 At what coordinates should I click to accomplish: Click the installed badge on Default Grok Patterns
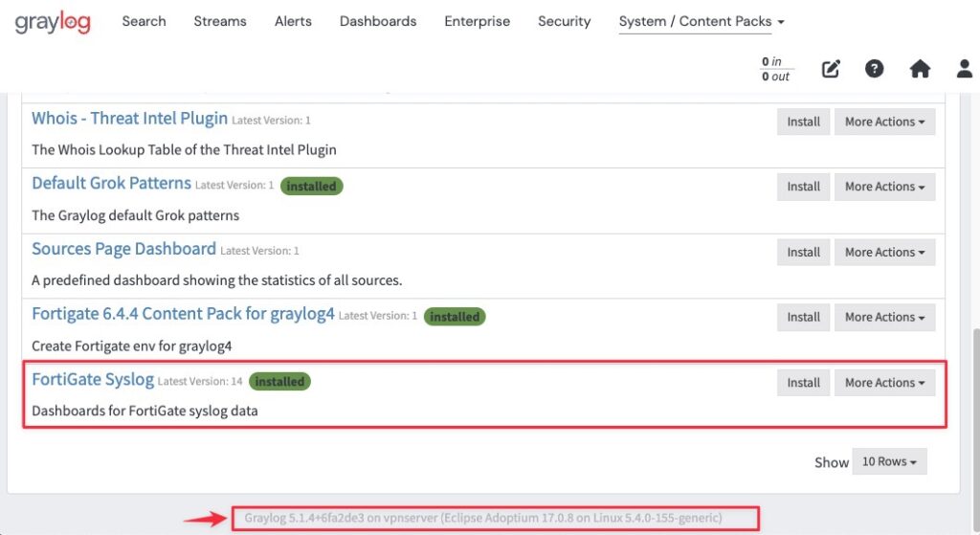coord(311,187)
